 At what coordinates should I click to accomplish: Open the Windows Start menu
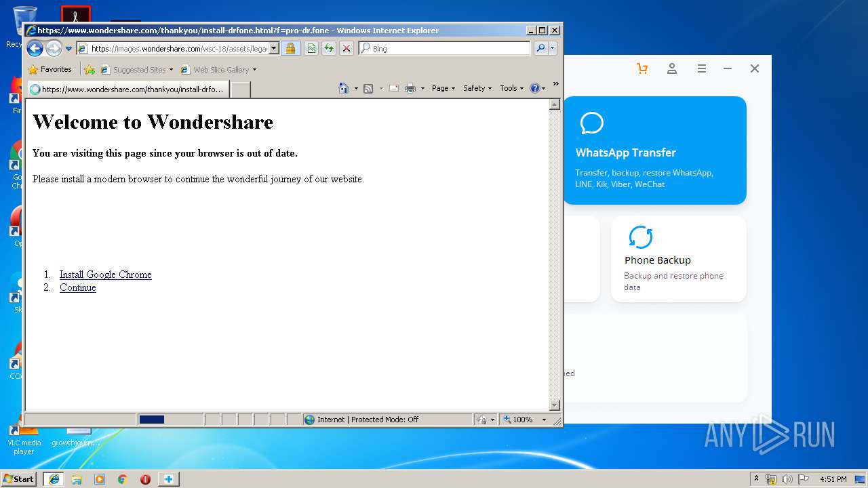(x=19, y=479)
